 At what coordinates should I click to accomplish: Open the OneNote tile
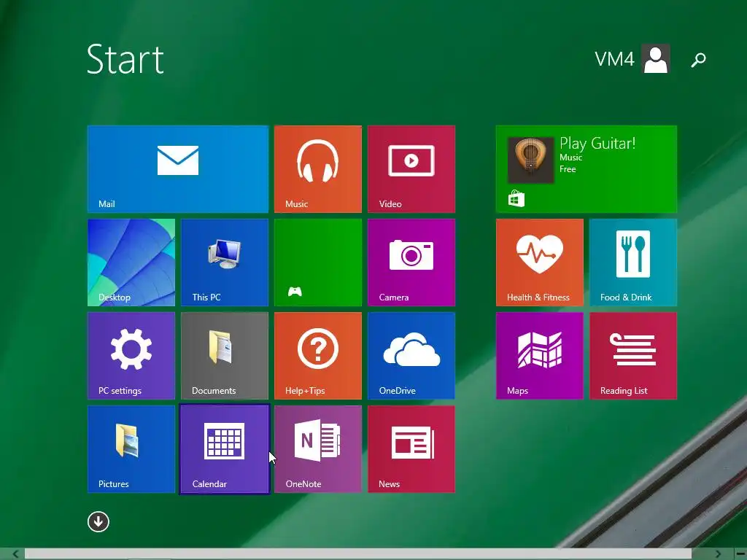[x=318, y=449]
